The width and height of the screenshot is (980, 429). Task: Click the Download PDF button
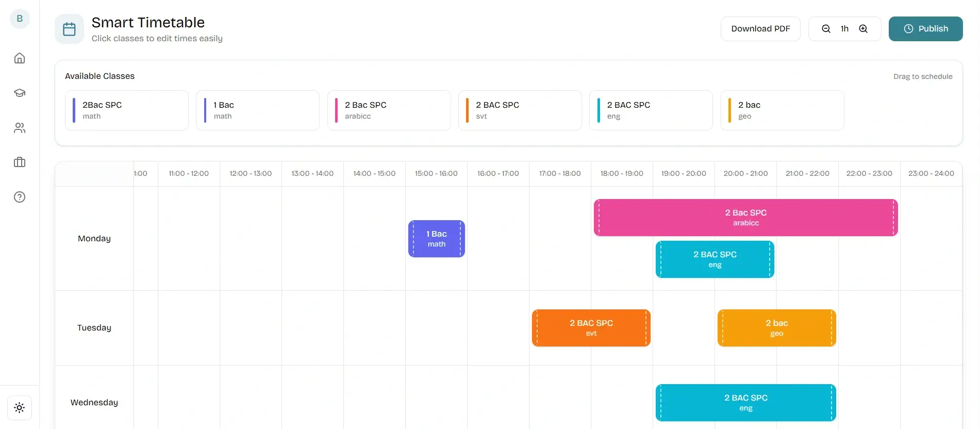coord(760,29)
